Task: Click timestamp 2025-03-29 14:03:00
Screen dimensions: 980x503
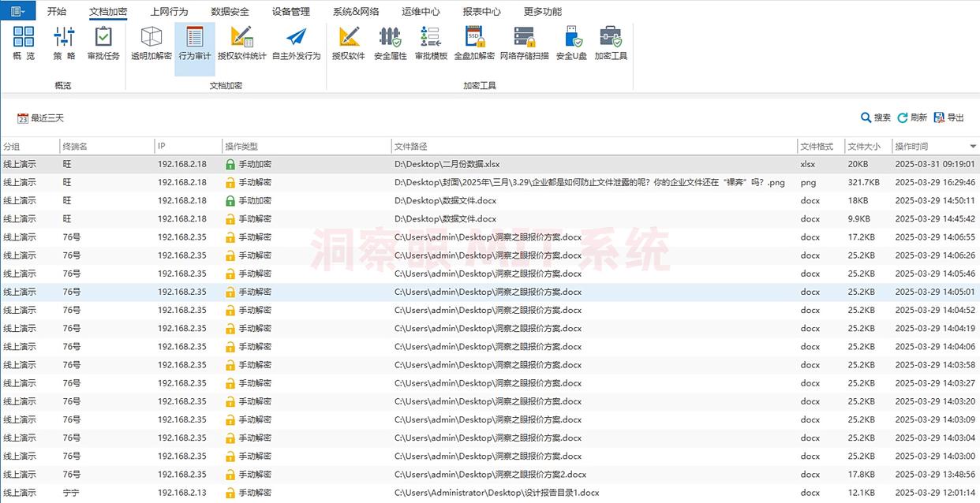Action: [935, 456]
